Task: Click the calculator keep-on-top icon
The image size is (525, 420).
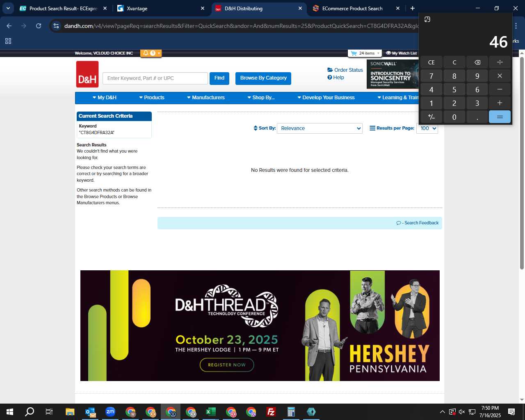Action: click(427, 19)
